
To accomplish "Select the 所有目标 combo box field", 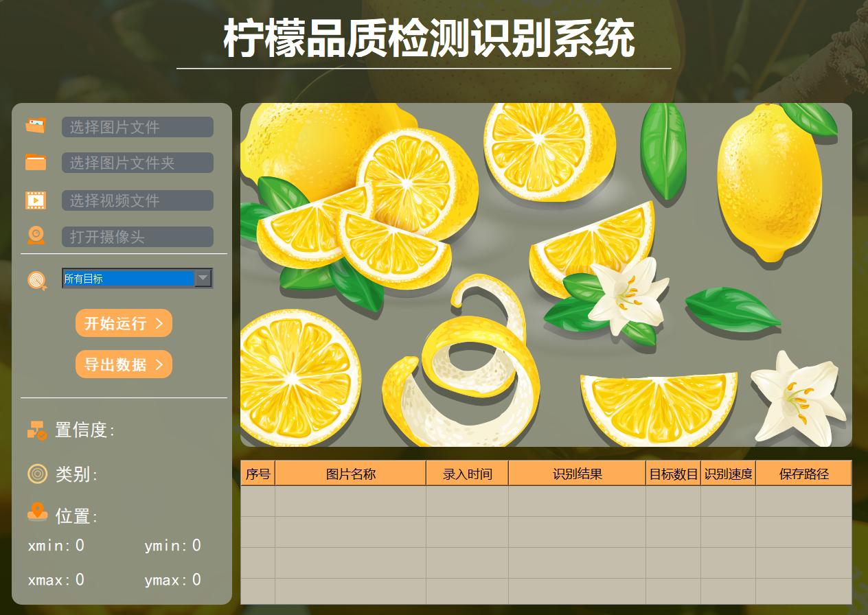I will pos(137,278).
